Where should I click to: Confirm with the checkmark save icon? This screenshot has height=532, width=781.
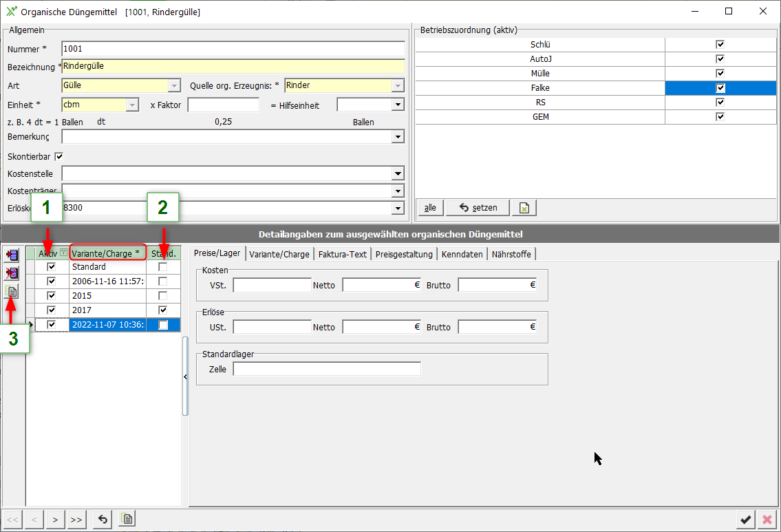745,520
